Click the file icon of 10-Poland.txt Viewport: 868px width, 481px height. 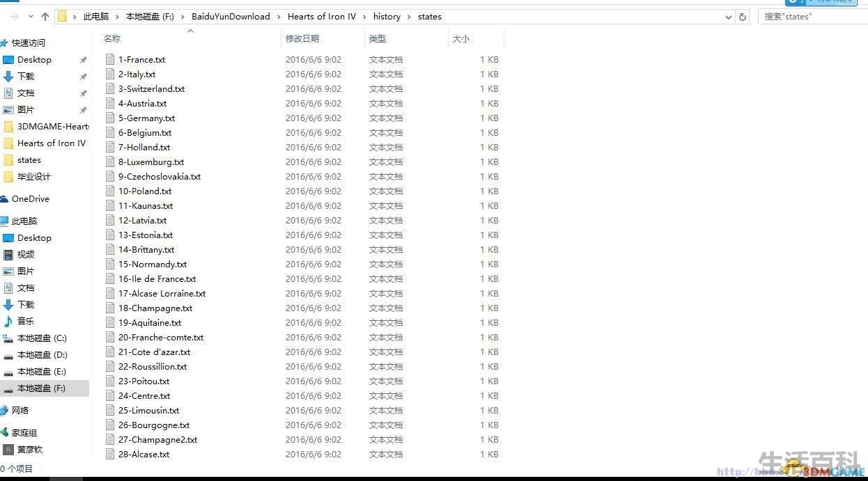110,191
